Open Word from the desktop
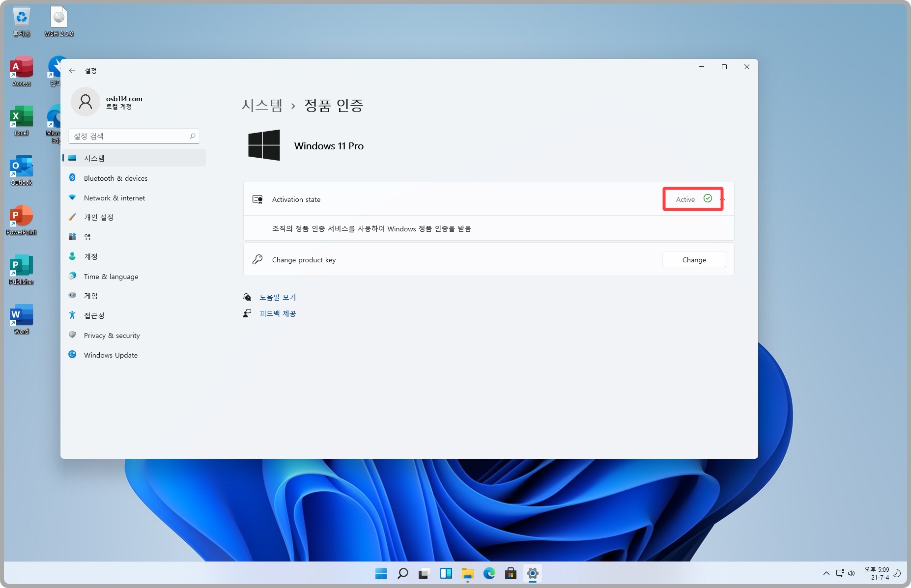 pyautogui.click(x=21, y=317)
